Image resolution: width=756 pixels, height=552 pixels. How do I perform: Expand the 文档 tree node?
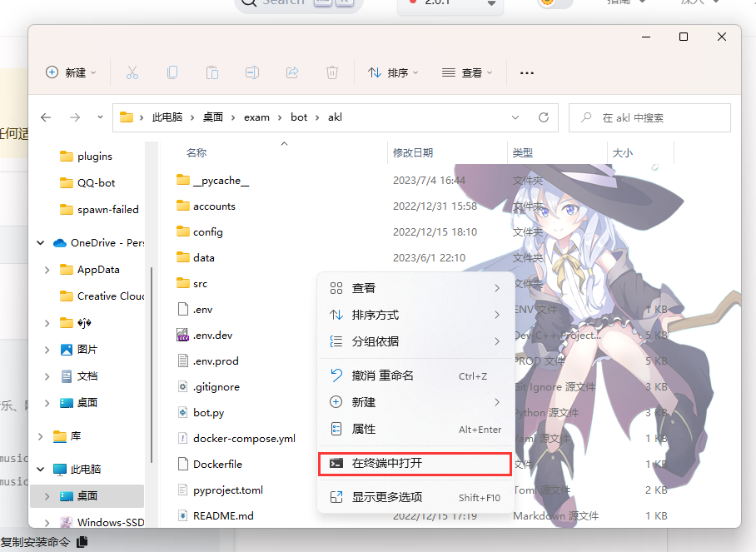pyautogui.click(x=47, y=376)
